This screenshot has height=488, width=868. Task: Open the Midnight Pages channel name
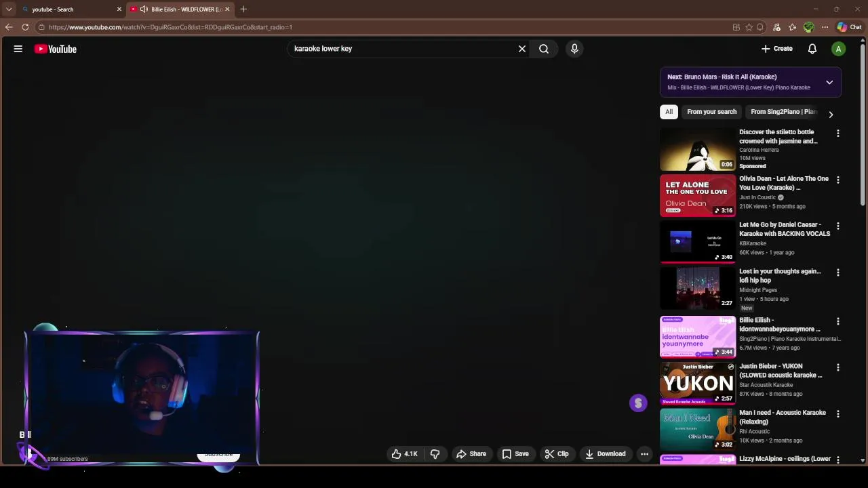pos(758,290)
